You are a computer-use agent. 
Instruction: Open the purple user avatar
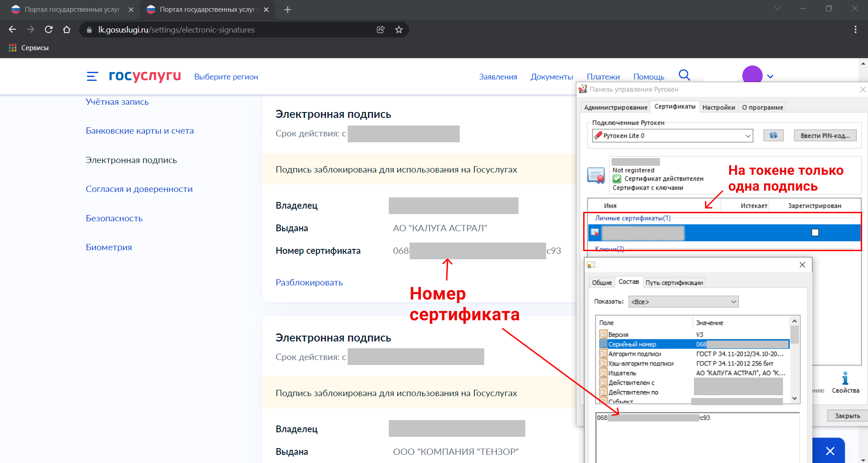(x=752, y=75)
